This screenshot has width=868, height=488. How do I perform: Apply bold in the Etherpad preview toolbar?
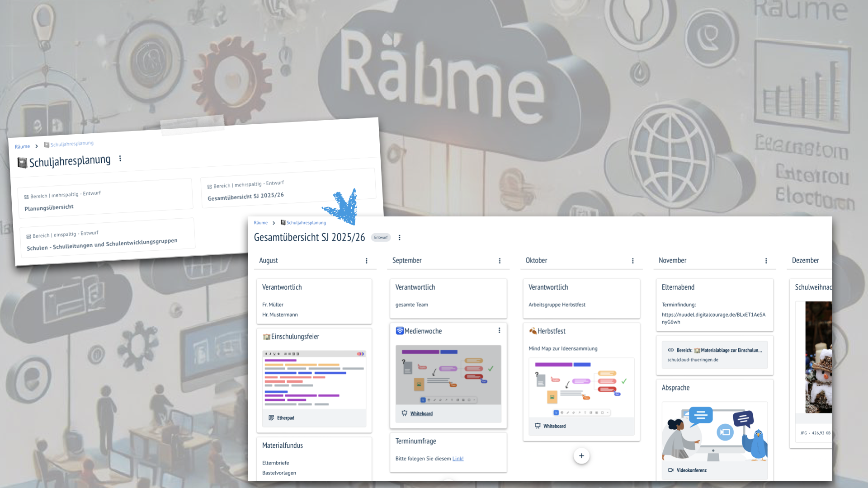pos(266,354)
